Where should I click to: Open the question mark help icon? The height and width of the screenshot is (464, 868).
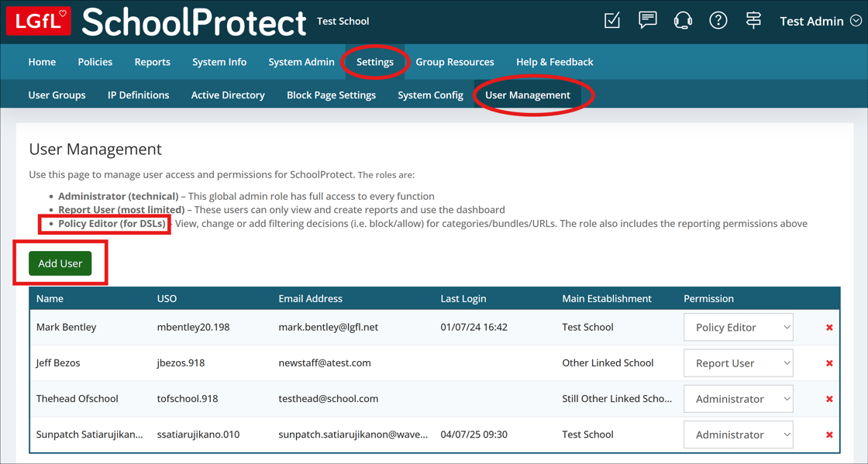click(718, 21)
